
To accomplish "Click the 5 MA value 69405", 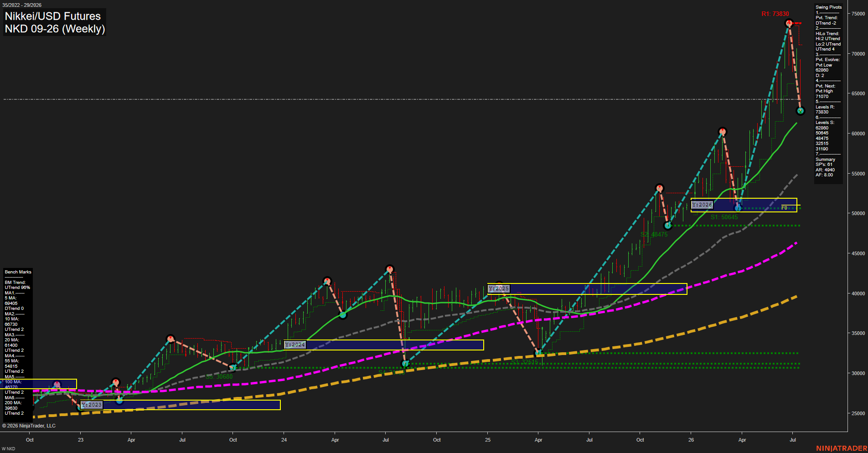I will click(11, 304).
